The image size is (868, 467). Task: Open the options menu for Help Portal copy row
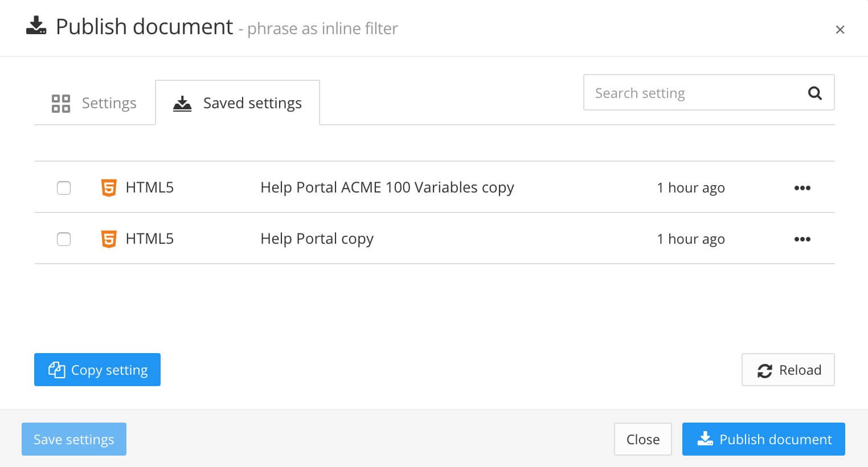(x=803, y=239)
